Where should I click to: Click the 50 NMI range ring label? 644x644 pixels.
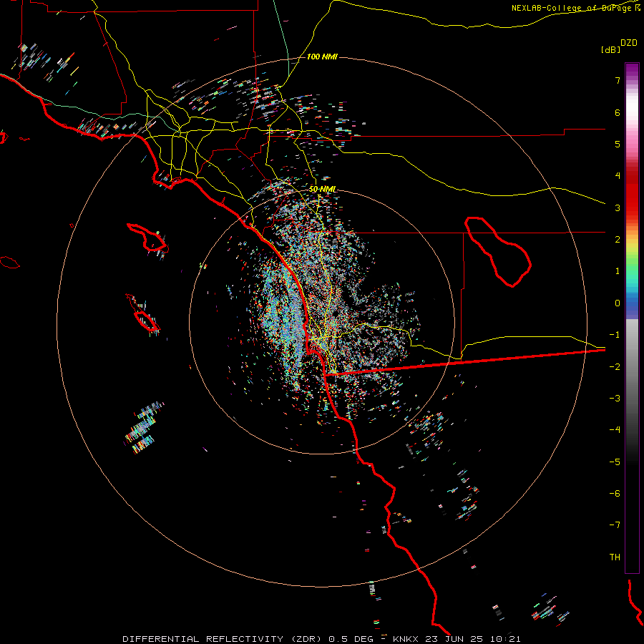[323, 190]
